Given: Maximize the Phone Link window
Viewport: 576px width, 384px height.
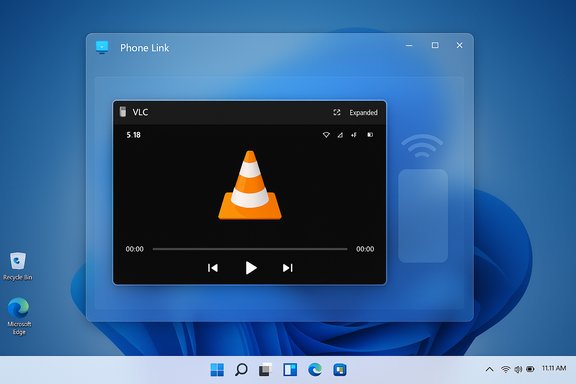Looking at the screenshot, I should pos(435,45).
